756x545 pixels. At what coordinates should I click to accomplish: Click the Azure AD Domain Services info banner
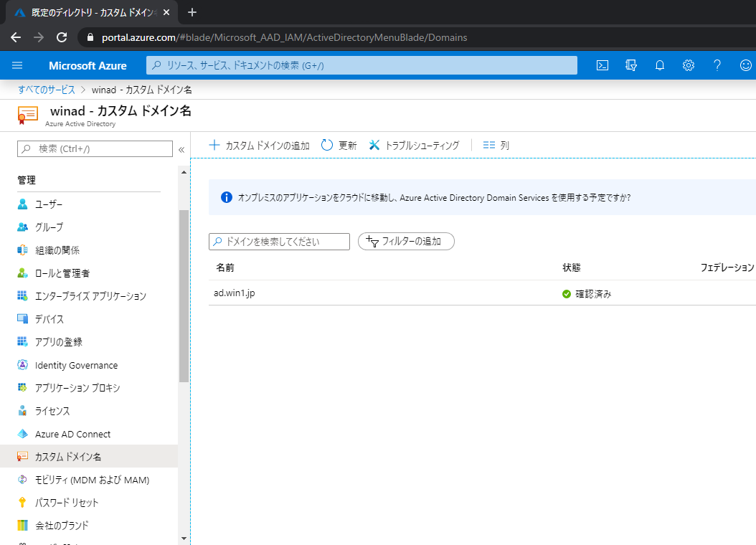482,198
